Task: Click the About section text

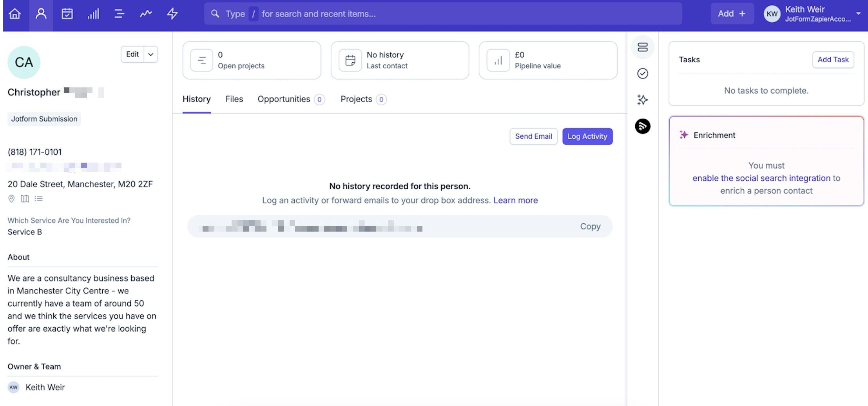Action: (x=82, y=310)
